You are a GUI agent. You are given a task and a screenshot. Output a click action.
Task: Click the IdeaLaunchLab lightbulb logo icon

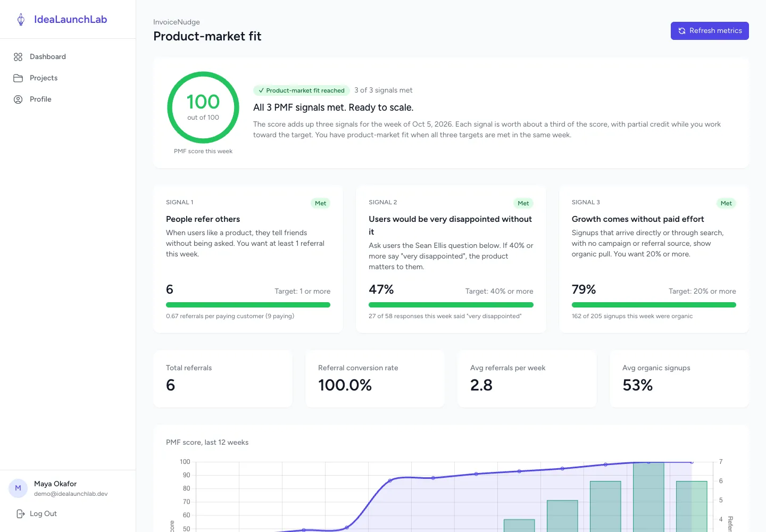tap(21, 20)
